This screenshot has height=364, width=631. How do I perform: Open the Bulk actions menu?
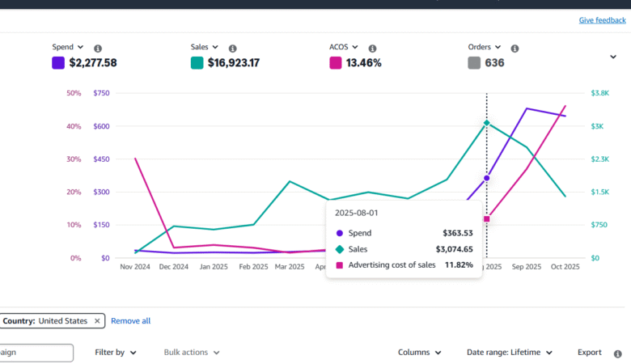tap(191, 353)
